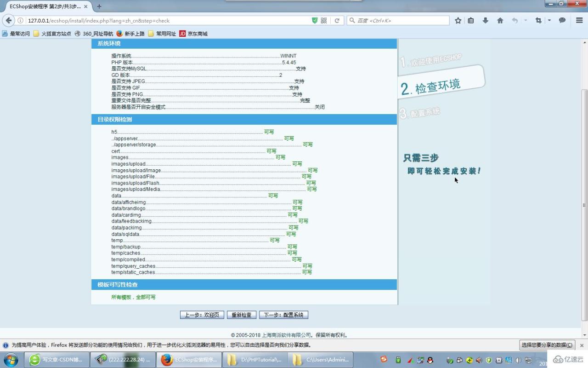Click the green shield icon in address bar
Screen dimensions: 588x368
tap(315, 21)
